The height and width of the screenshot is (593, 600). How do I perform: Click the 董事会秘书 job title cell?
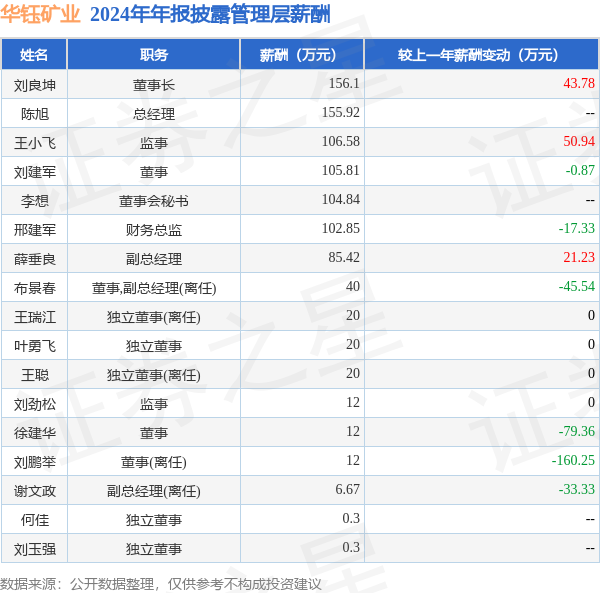pyautogui.click(x=154, y=201)
